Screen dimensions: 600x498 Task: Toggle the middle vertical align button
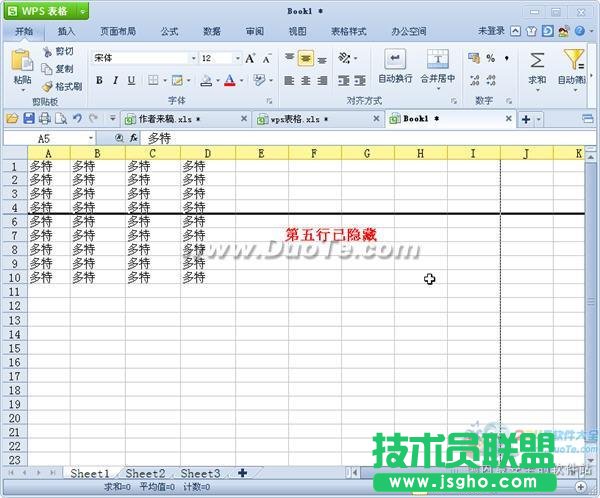[306, 58]
